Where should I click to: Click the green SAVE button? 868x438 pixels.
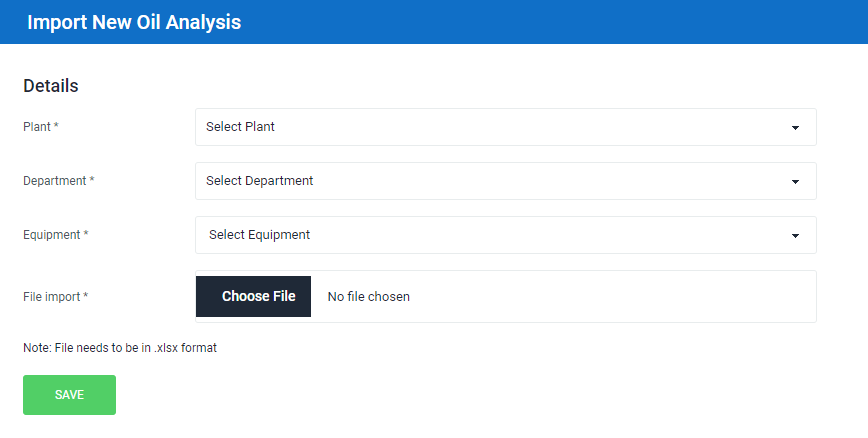pos(69,395)
